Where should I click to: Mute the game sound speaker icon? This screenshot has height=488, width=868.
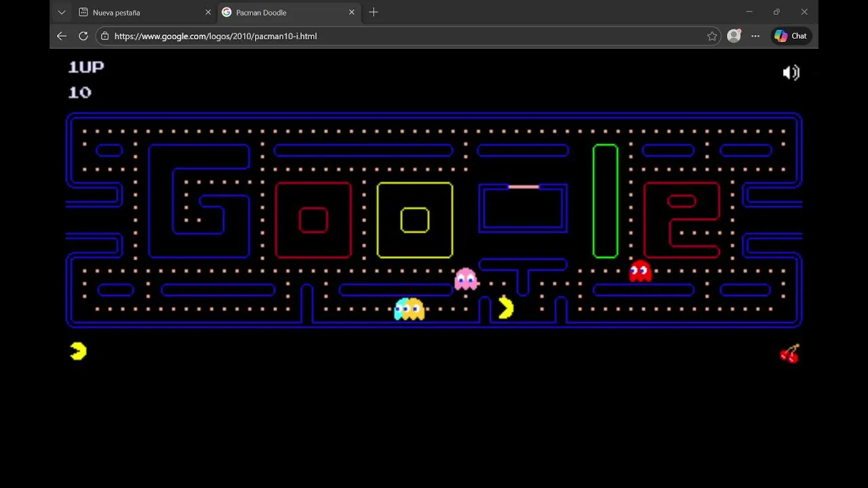(791, 73)
